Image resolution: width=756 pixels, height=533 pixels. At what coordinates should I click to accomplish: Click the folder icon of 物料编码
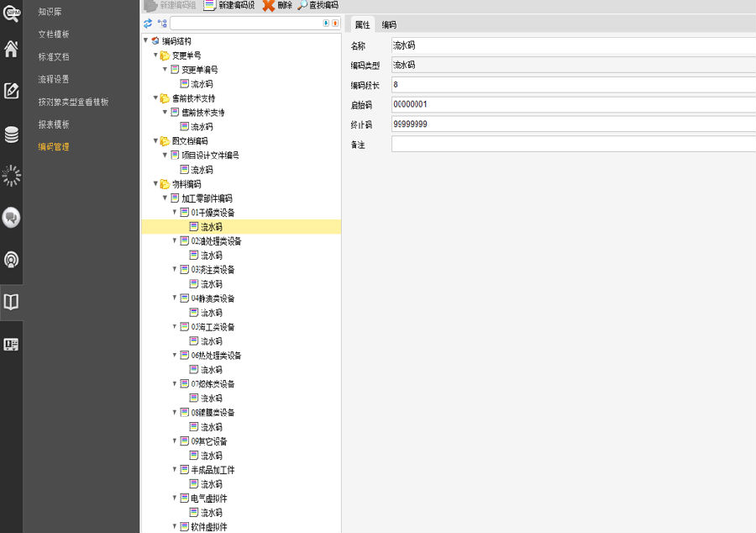pos(165,184)
